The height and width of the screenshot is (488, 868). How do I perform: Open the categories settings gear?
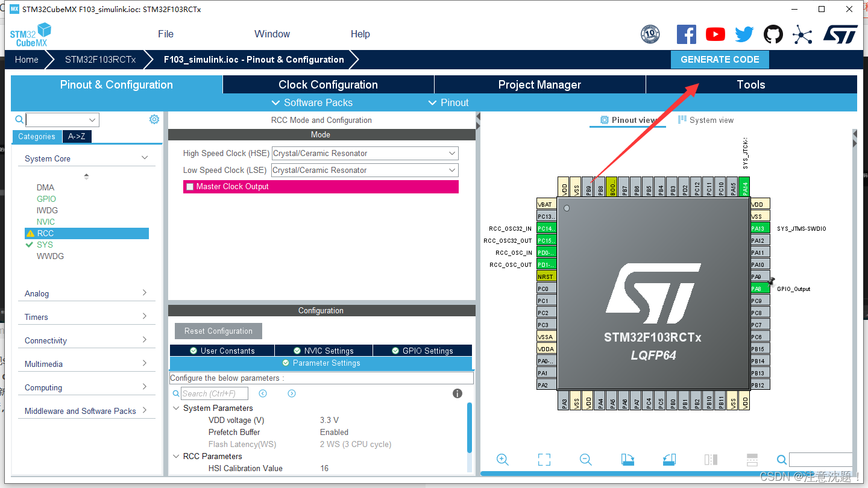pyautogui.click(x=154, y=119)
